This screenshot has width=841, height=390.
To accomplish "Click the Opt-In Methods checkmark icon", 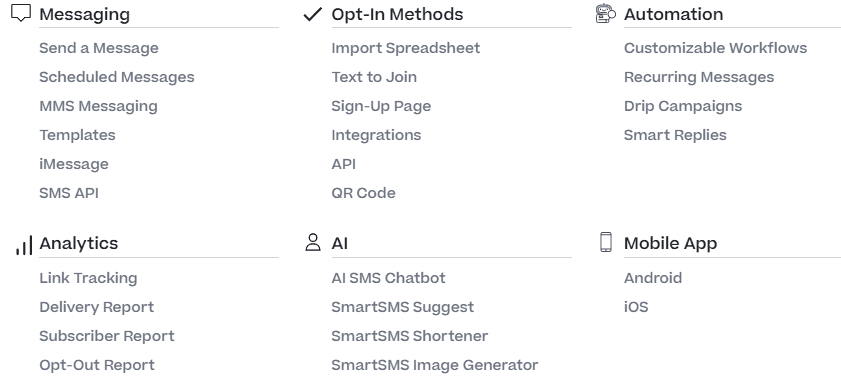I will click(313, 14).
